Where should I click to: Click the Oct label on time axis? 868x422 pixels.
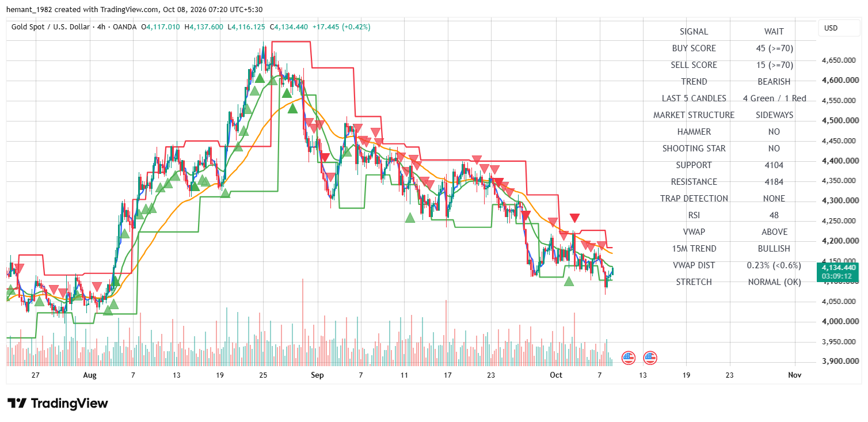pyautogui.click(x=555, y=375)
